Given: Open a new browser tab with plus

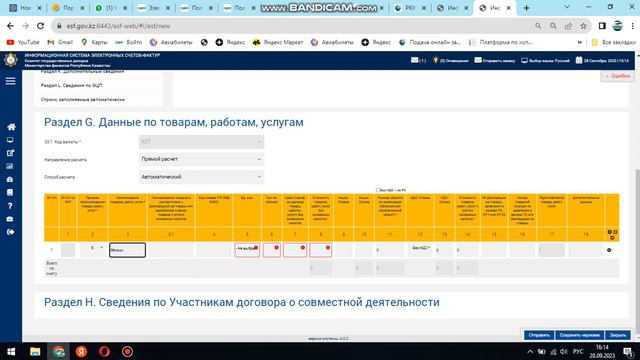Looking at the screenshot, I should click(x=526, y=8).
